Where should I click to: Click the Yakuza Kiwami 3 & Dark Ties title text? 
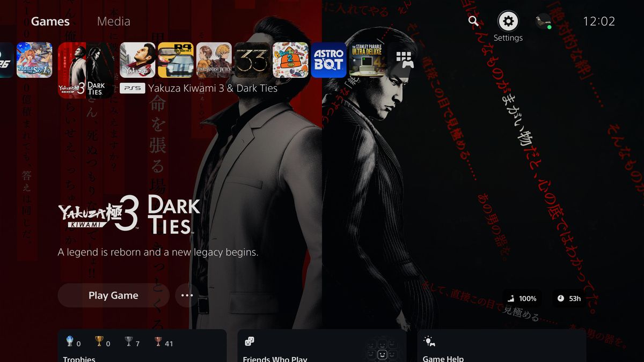click(x=213, y=88)
